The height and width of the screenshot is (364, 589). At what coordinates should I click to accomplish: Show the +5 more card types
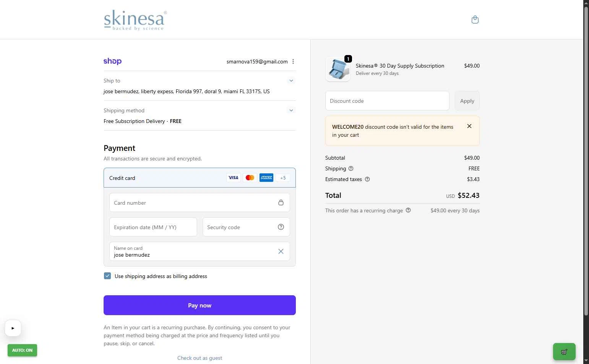point(283,178)
